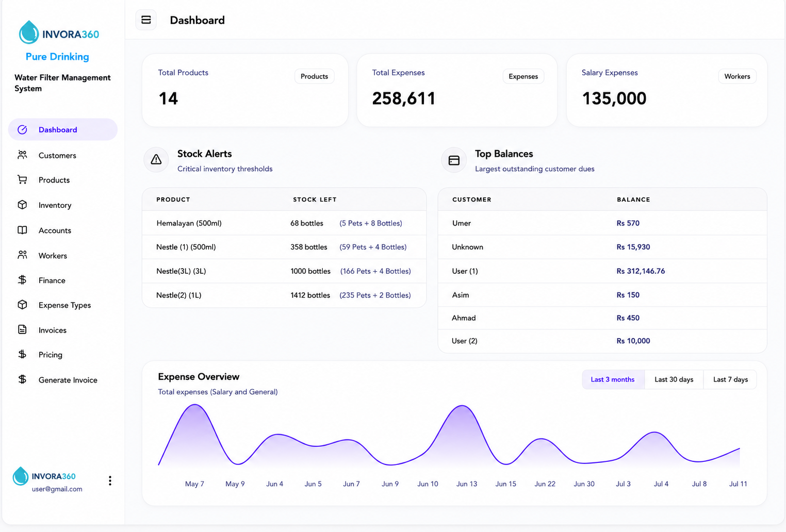Select the Nestle(3L) (3L) stock row
Screen dimensions: 786x532
(x=284, y=271)
